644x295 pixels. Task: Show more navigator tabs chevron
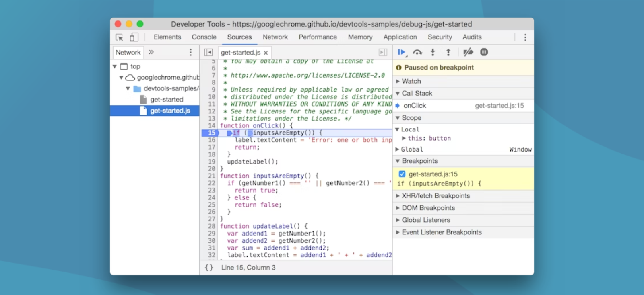coord(151,52)
